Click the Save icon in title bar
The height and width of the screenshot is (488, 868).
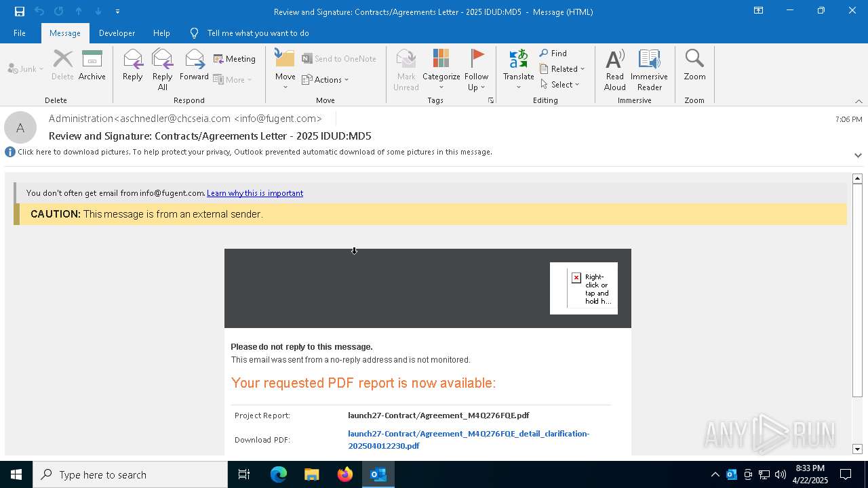click(x=20, y=12)
